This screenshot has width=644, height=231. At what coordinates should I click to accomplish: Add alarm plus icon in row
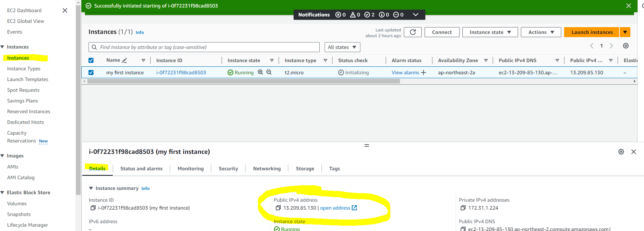coord(424,72)
